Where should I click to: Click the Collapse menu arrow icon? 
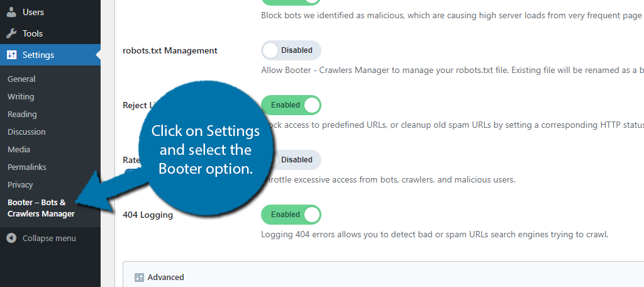(x=11, y=239)
